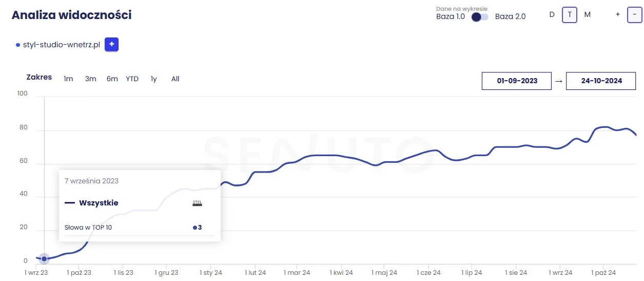Click the styl-studio-wnetrz.pl domain label
This screenshot has width=644, height=281.
[61, 45]
